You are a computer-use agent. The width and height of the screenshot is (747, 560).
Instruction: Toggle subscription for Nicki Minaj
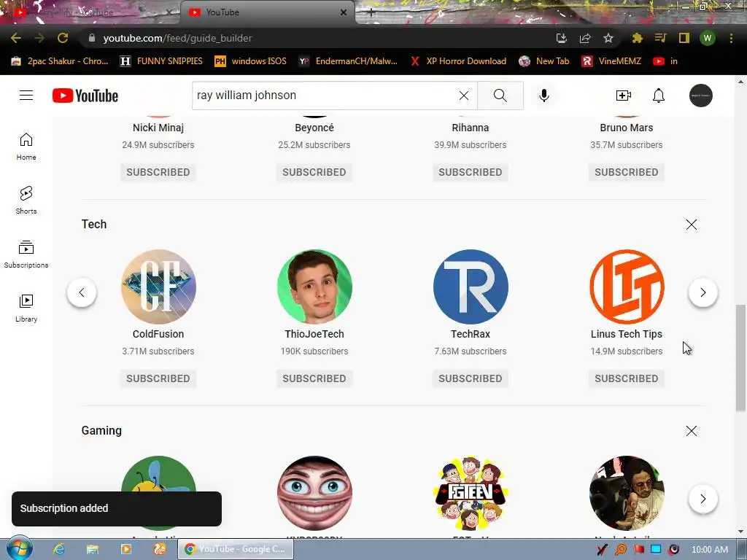[x=158, y=172]
